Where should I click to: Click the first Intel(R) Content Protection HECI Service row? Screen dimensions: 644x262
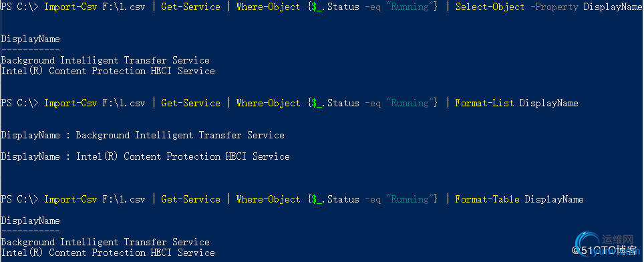click(108, 71)
